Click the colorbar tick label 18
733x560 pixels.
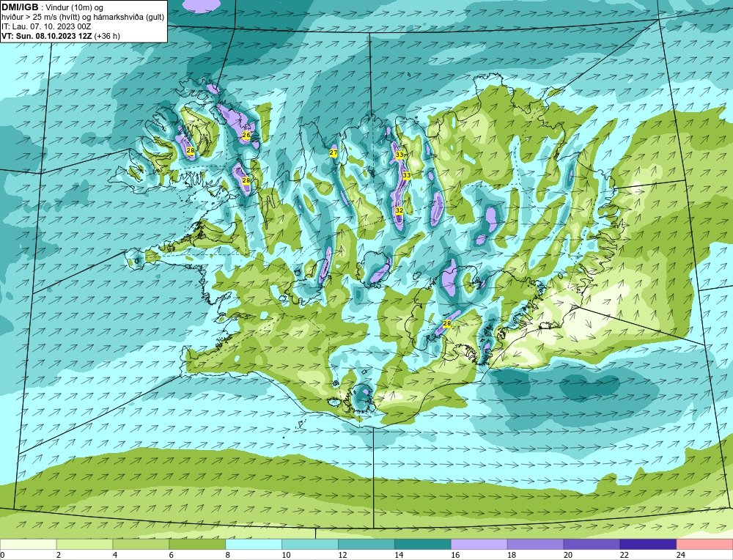[x=512, y=555]
